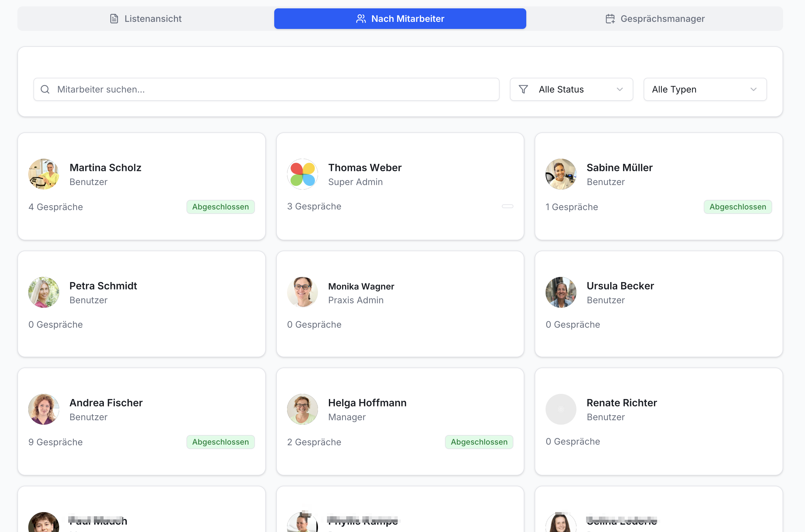Image resolution: width=805 pixels, height=532 pixels.
Task: Click Martina Scholz's profile photo
Action: [x=44, y=174]
